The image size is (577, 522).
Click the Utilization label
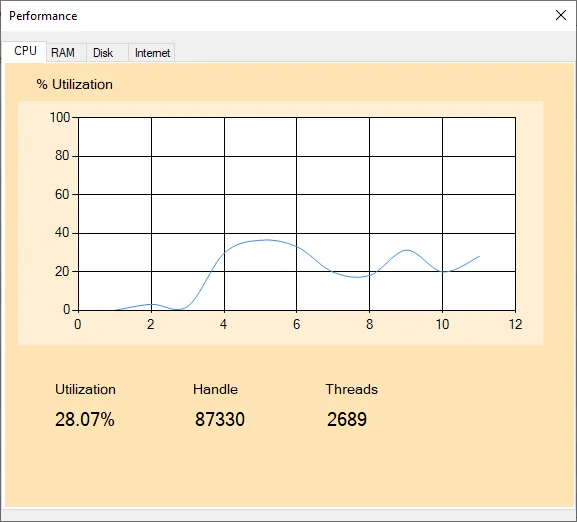tap(85, 389)
